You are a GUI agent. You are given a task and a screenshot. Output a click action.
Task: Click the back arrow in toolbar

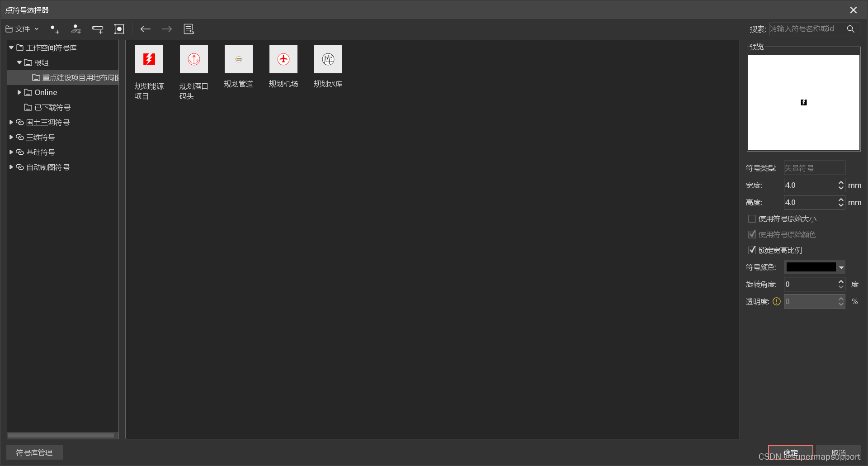tap(145, 29)
